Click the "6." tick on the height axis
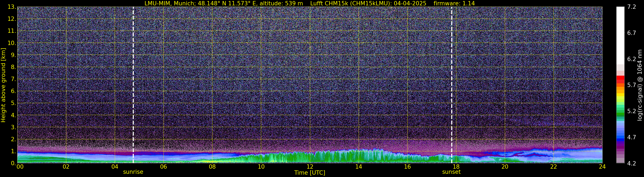Image resolution: width=644 pixels, height=177 pixels. point(13,91)
